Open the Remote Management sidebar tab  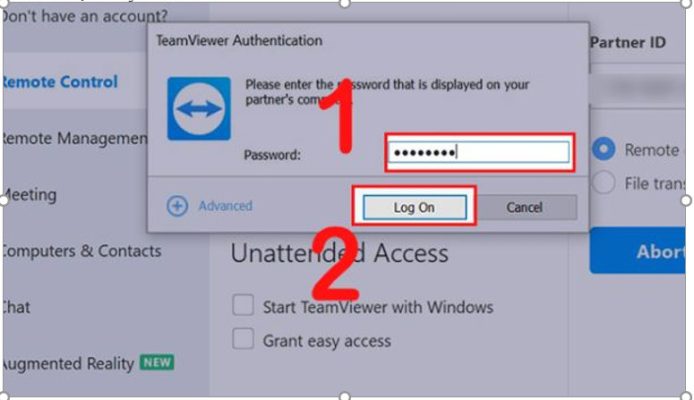point(74,138)
